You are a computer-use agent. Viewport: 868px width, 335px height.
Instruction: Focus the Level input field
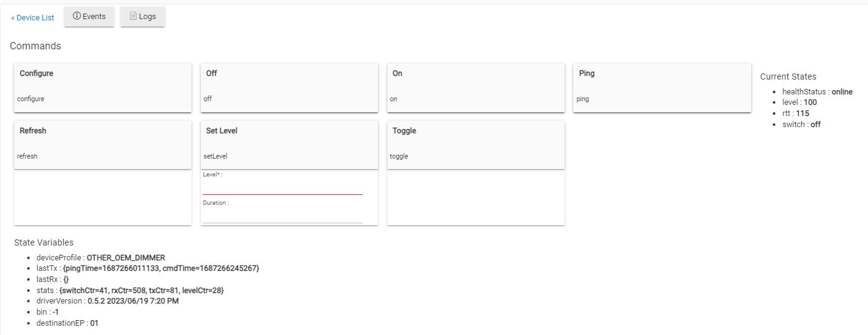click(282, 188)
